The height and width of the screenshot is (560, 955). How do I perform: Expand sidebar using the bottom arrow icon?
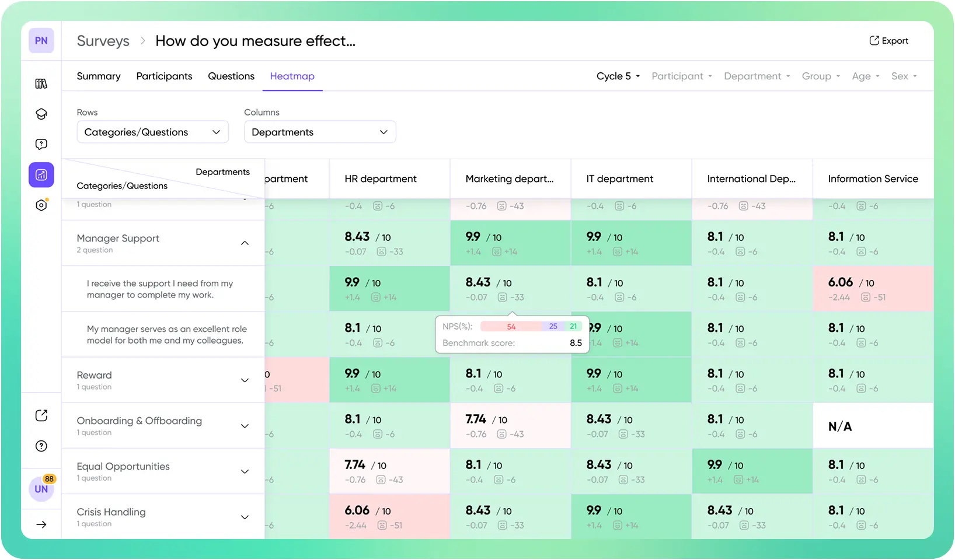pyautogui.click(x=41, y=524)
